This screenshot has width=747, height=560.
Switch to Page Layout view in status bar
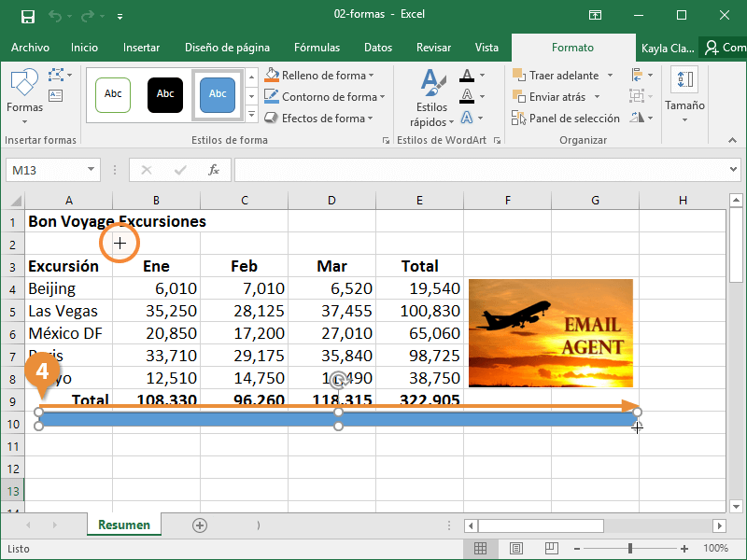[515, 549]
